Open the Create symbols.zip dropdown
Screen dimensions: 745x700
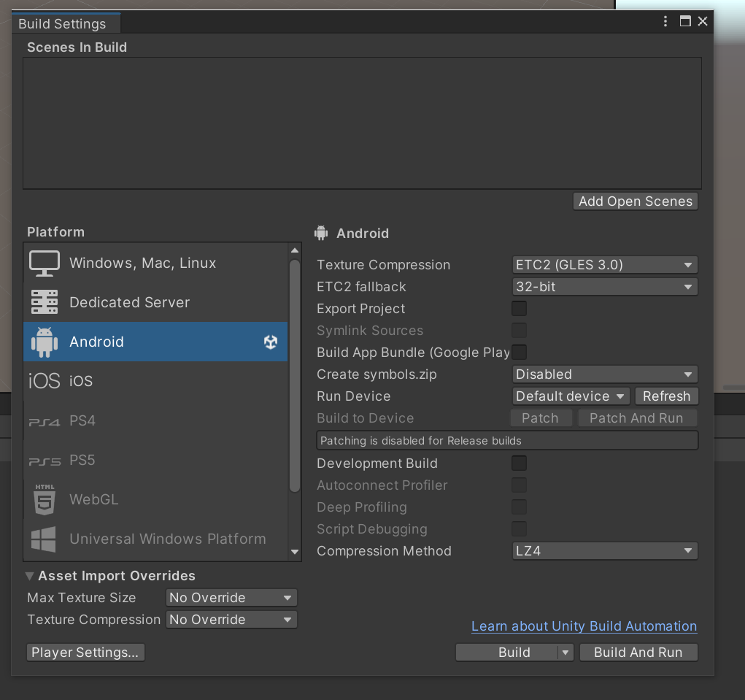tap(605, 374)
